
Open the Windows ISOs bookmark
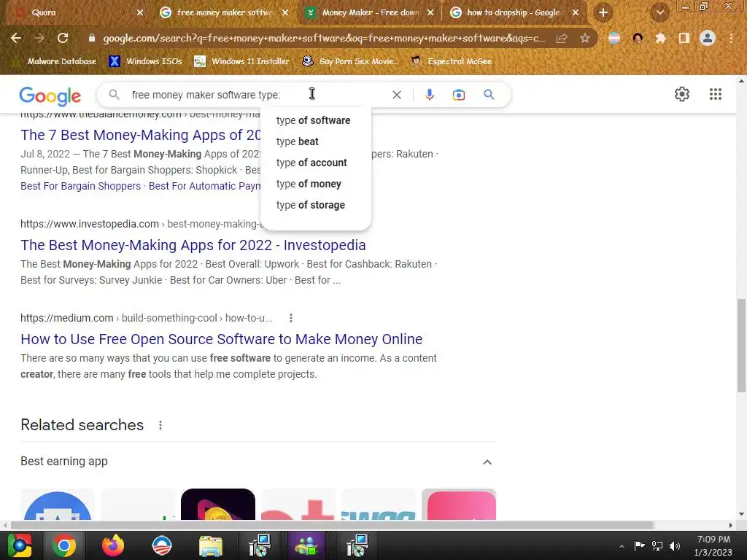[145, 61]
